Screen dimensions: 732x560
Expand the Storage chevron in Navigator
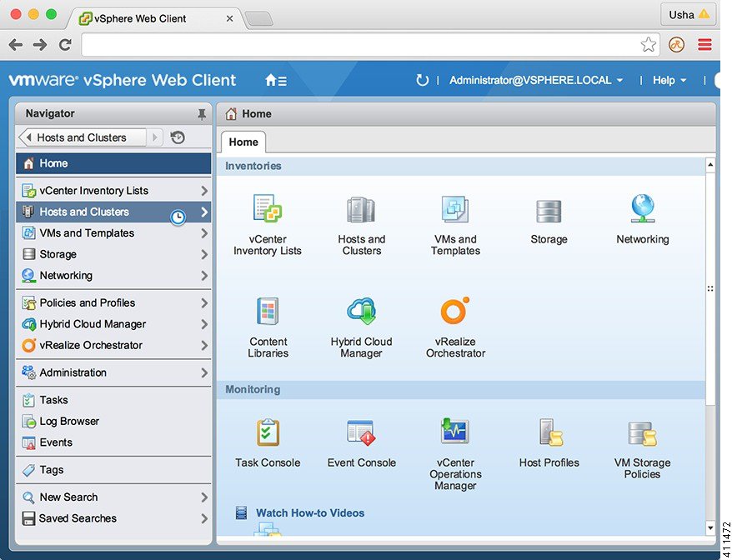[x=204, y=254]
